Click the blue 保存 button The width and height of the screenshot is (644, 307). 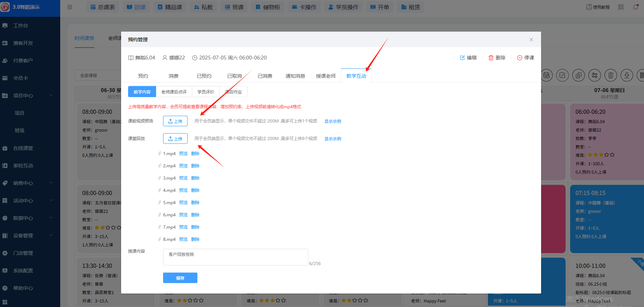click(180, 278)
